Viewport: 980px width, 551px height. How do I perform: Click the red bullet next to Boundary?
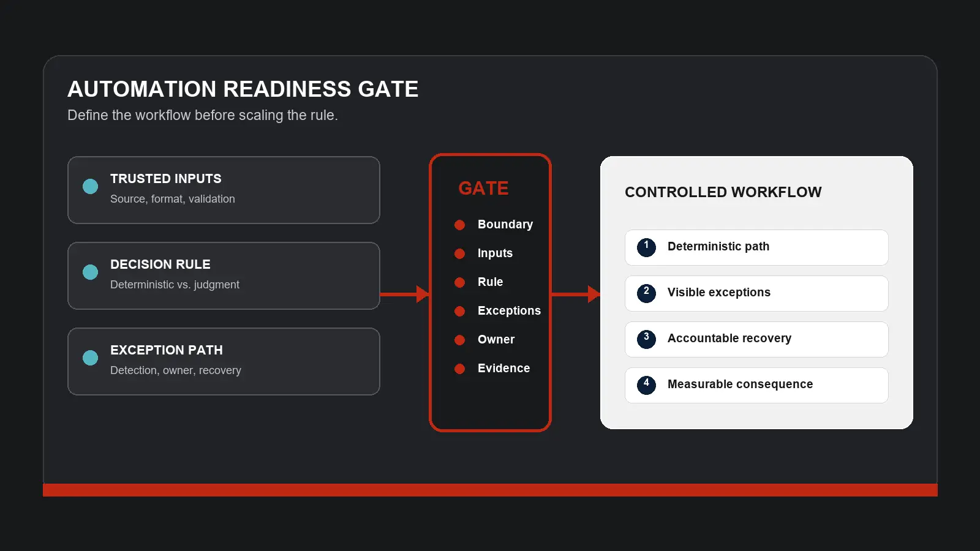(459, 225)
